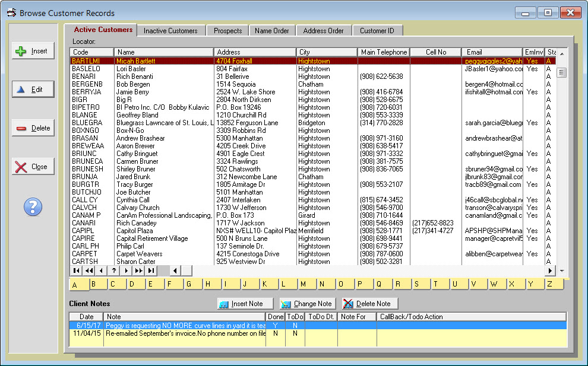Click the horizontal scroll right arrow
Viewport: 588px width, 366px height.
tap(550, 270)
